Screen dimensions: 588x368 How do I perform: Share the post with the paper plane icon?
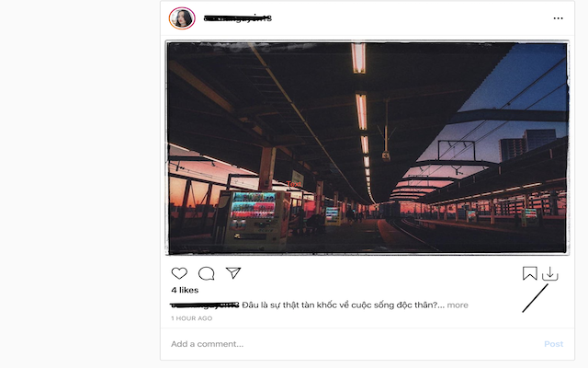(x=233, y=273)
